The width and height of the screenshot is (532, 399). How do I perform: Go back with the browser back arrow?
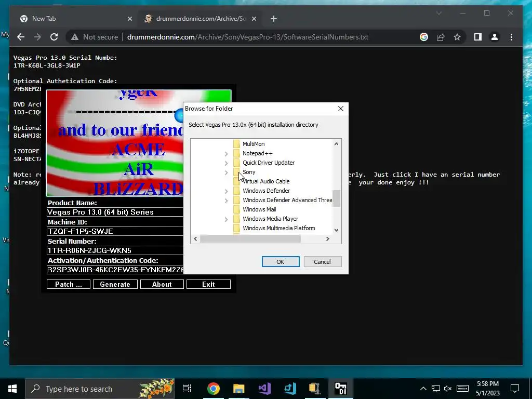[21, 37]
